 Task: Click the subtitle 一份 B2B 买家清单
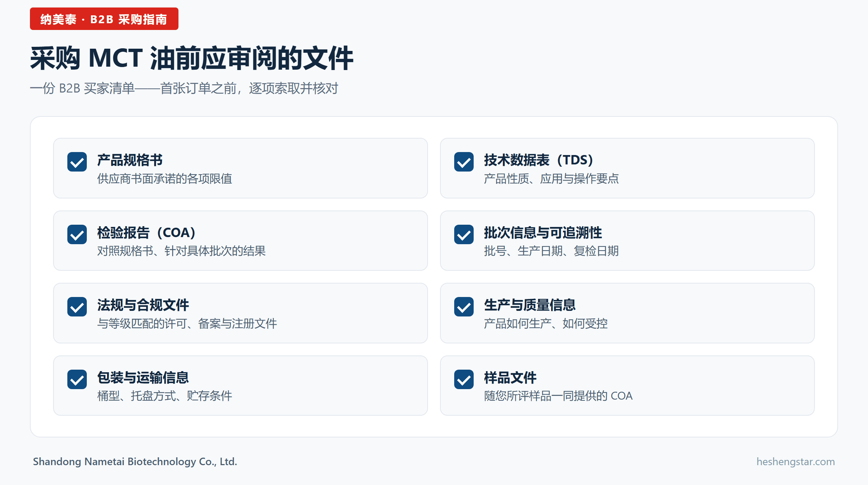coord(82,88)
